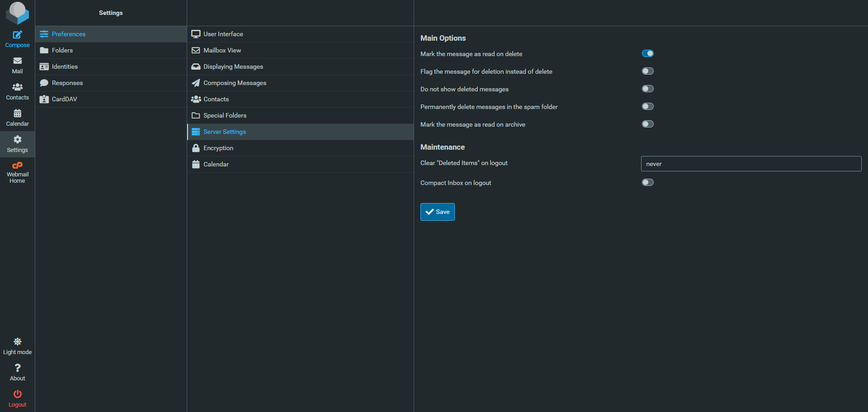The height and width of the screenshot is (412, 868).
Task: Open the Calendar sidebar icon
Action: tap(17, 114)
